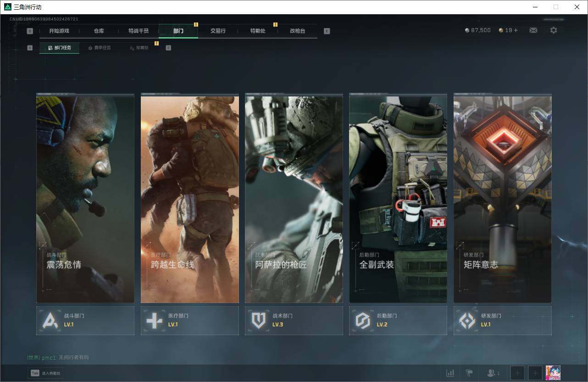Open the mail envelope icon
Image resolution: width=588 pixels, height=382 pixels.
(x=533, y=30)
